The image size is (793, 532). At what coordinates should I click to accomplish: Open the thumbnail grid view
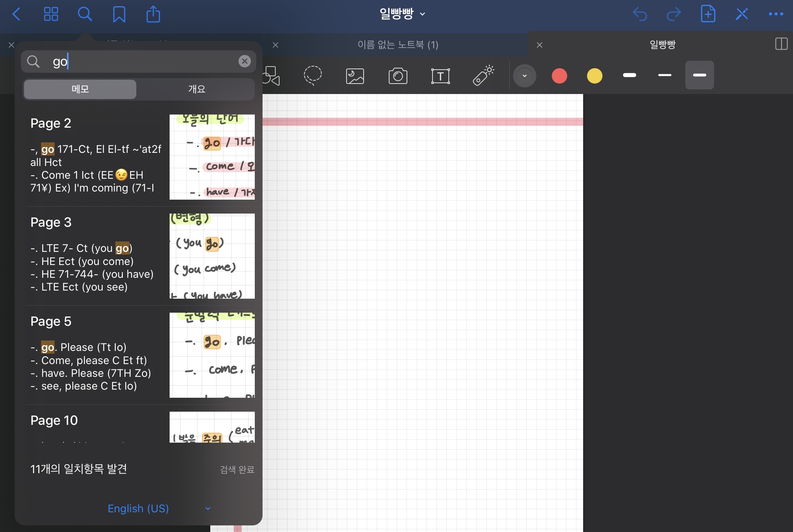pos(51,14)
